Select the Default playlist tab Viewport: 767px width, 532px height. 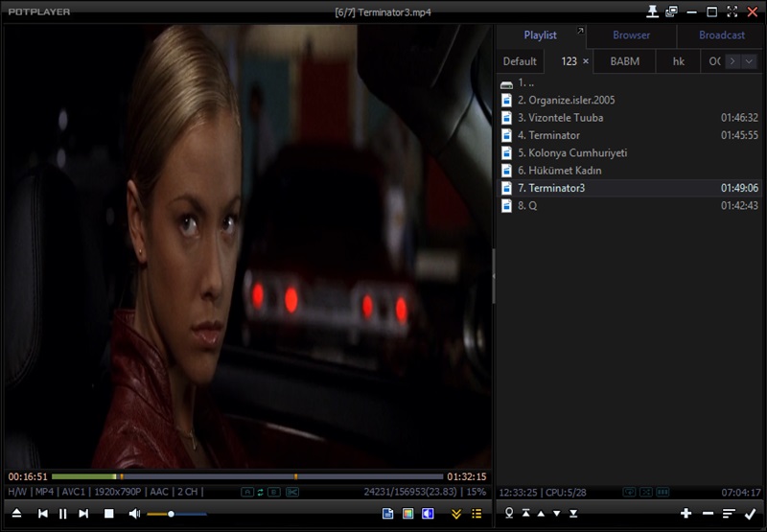click(520, 61)
